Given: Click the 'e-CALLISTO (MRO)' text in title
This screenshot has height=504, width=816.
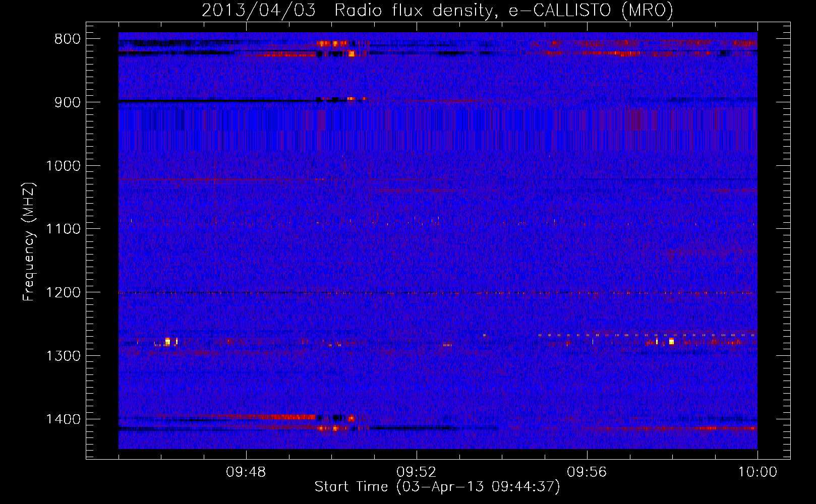Looking at the screenshot, I should point(591,11).
